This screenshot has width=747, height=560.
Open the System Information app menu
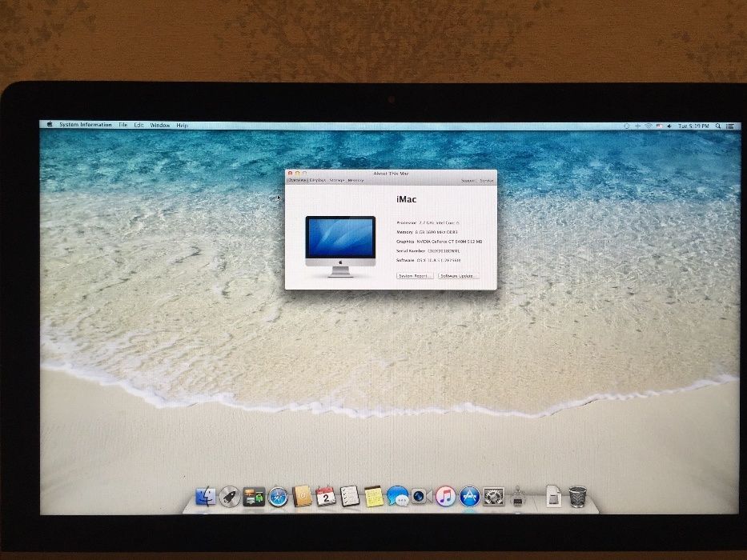tap(86, 124)
